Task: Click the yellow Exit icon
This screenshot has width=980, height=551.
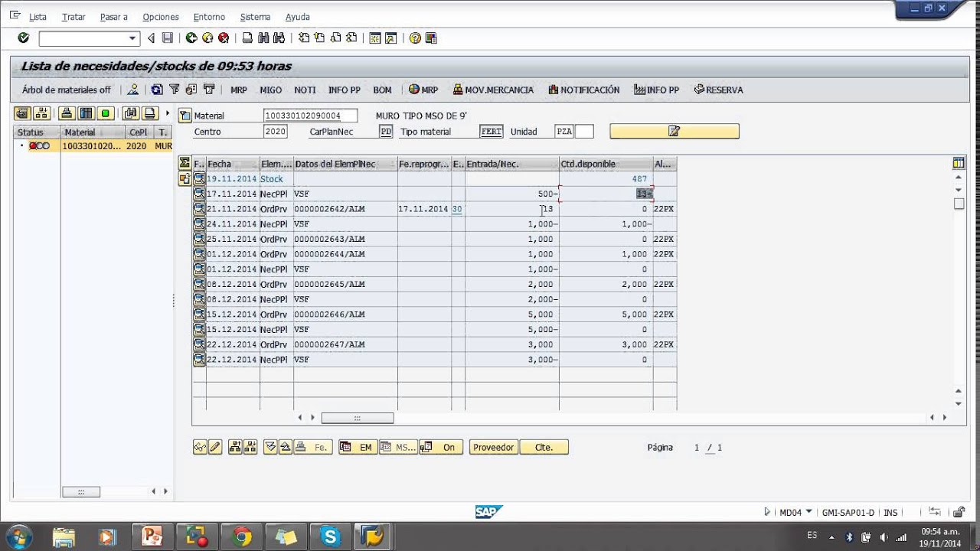Action: 207,37
